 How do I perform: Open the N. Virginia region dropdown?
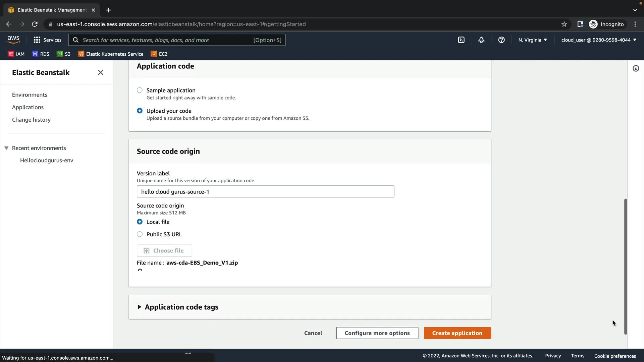[532, 40]
